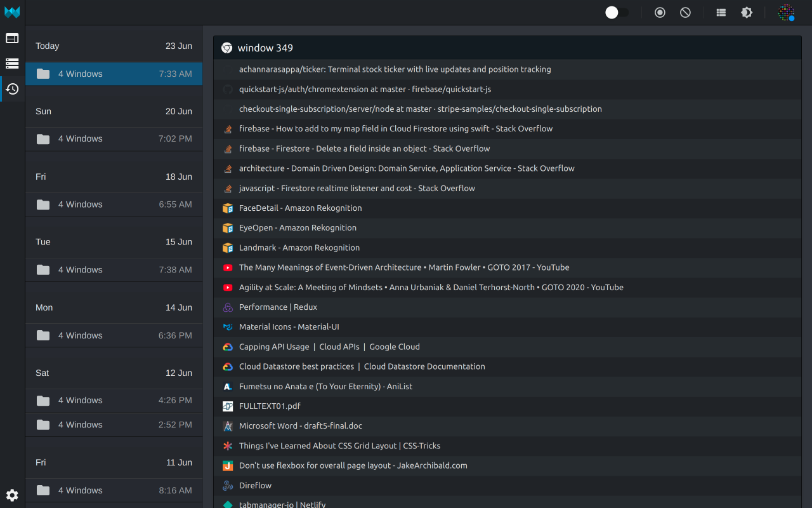Click the app logo at the top left
The image size is (812, 508).
[12, 12]
